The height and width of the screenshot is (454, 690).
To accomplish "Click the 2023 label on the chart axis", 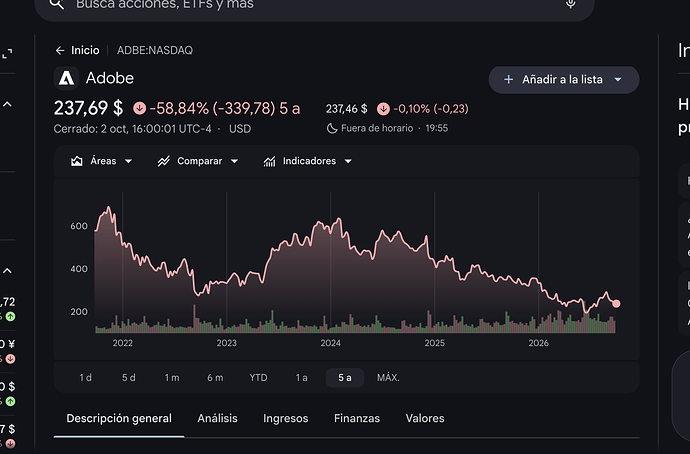I will (227, 343).
